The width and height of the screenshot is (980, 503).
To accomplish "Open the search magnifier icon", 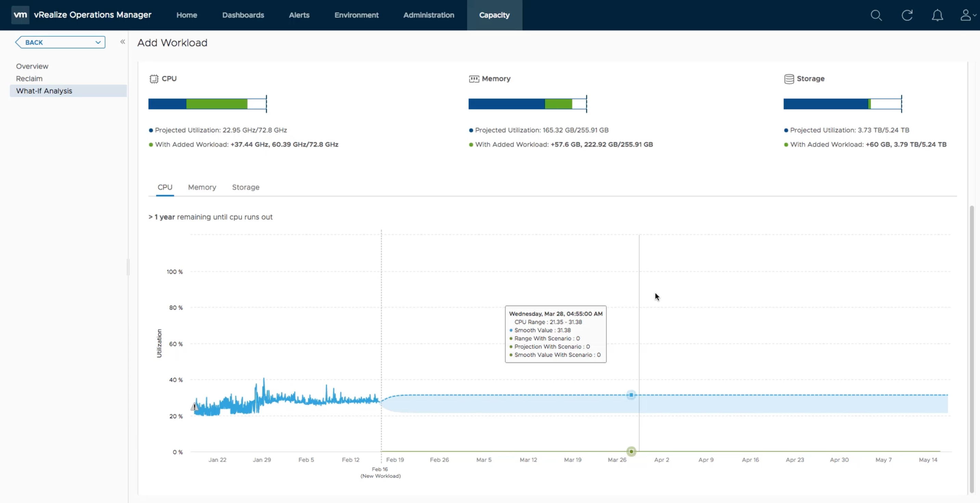I will coord(876,15).
